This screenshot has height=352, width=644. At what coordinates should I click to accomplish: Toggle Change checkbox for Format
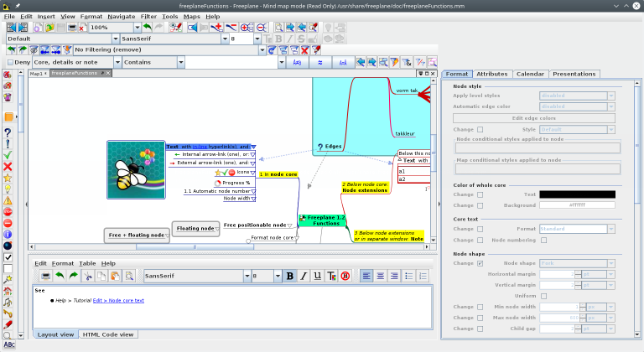(x=480, y=229)
